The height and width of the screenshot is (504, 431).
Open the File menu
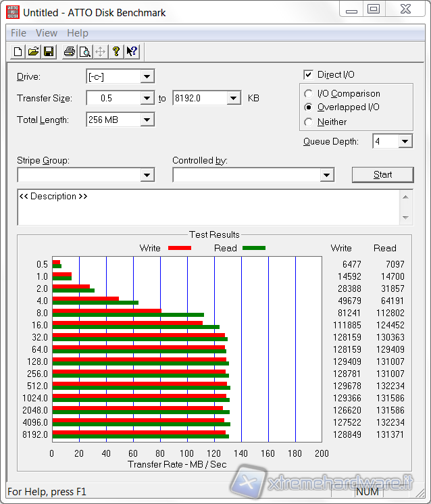(x=18, y=33)
